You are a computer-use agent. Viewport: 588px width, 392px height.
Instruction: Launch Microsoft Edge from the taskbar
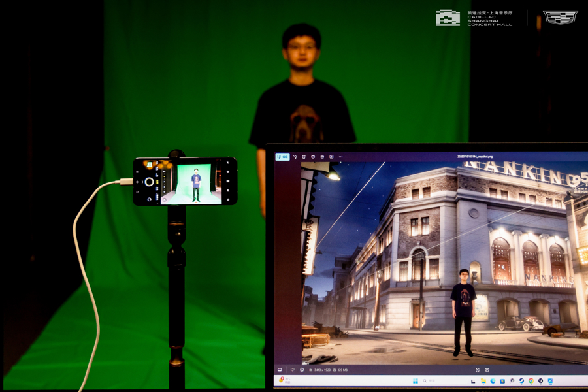click(493, 381)
